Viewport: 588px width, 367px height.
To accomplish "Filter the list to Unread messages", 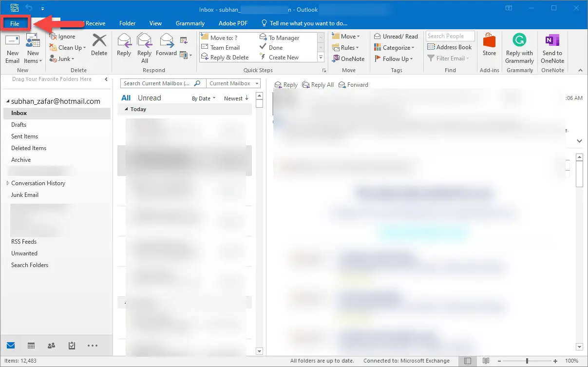I will [149, 98].
